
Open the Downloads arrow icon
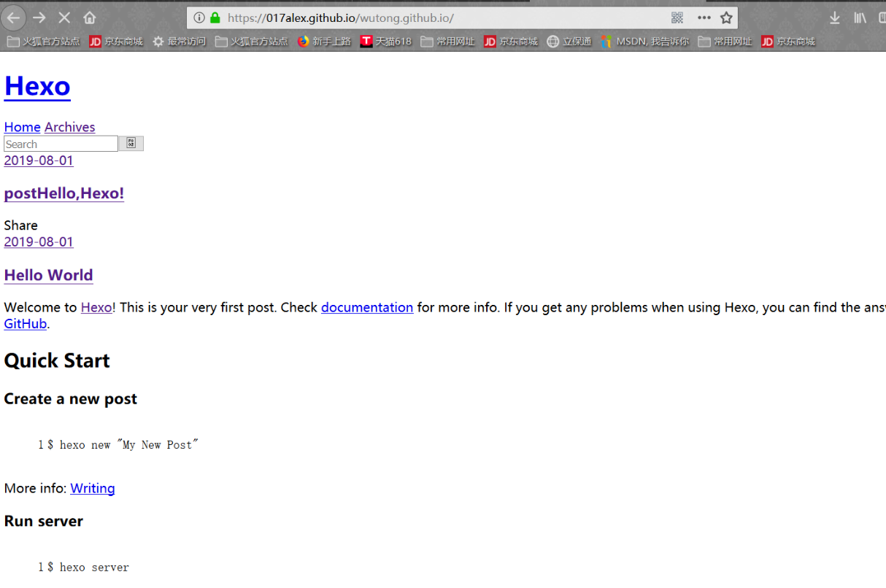(834, 18)
